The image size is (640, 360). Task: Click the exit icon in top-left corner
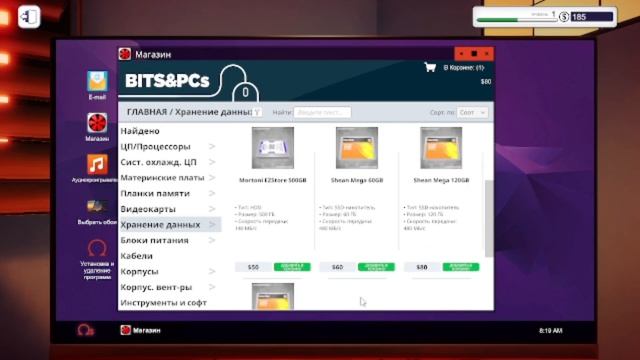coord(29,17)
